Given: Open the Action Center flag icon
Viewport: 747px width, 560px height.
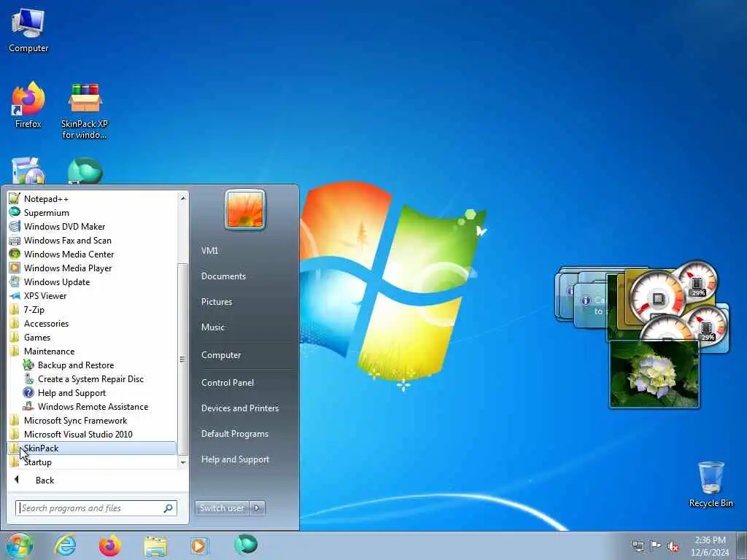Looking at the screenshot, I should [656, 545].
